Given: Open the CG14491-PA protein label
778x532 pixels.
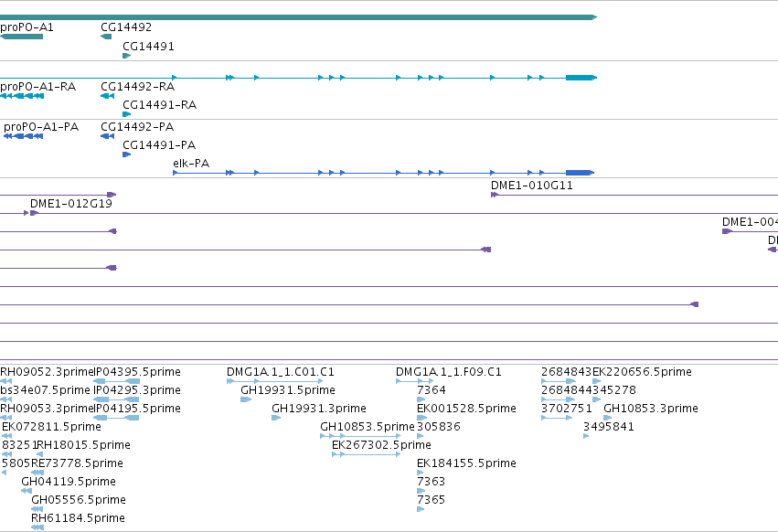Looking at the screenshot, I should click(x=159, y=145).
